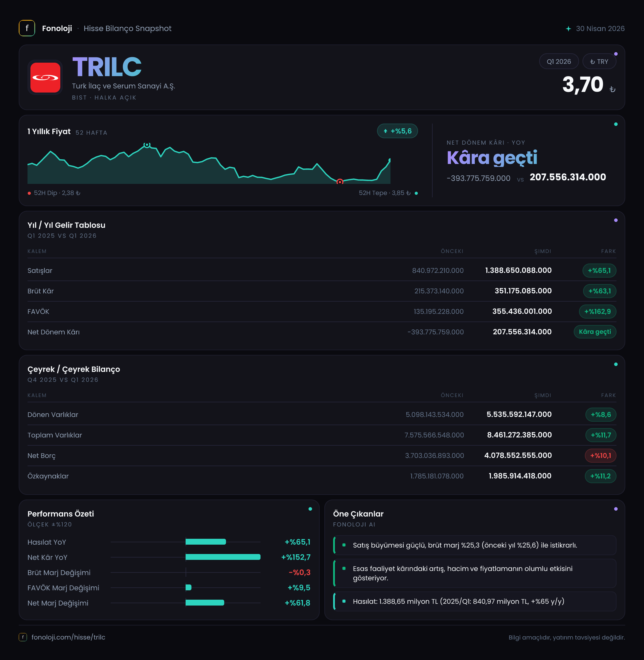Viewport: 644px width, 660px height.
Task: Click the Net Kâr YoY performance bar
Action: (223, 557)
